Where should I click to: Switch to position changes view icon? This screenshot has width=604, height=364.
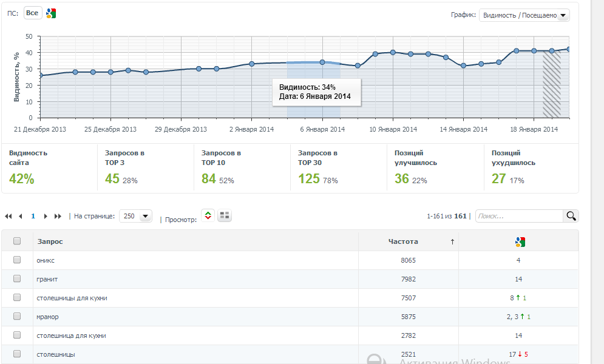(x=208, y=216)
